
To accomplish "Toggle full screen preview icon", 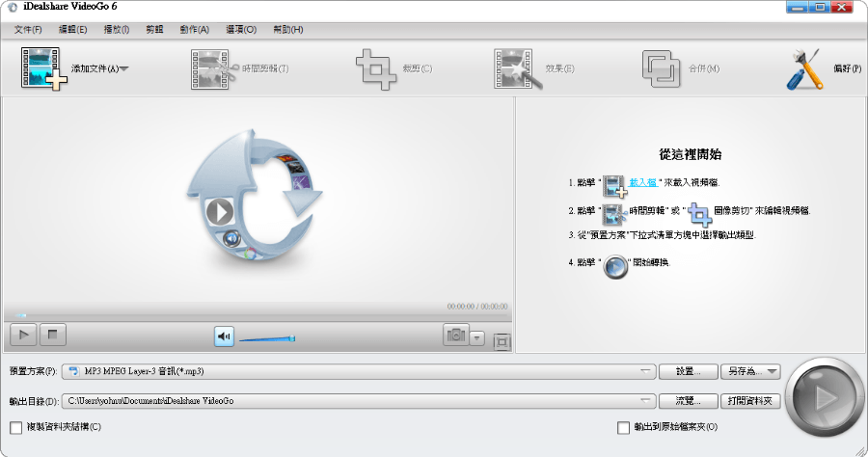I will [502, 341].
